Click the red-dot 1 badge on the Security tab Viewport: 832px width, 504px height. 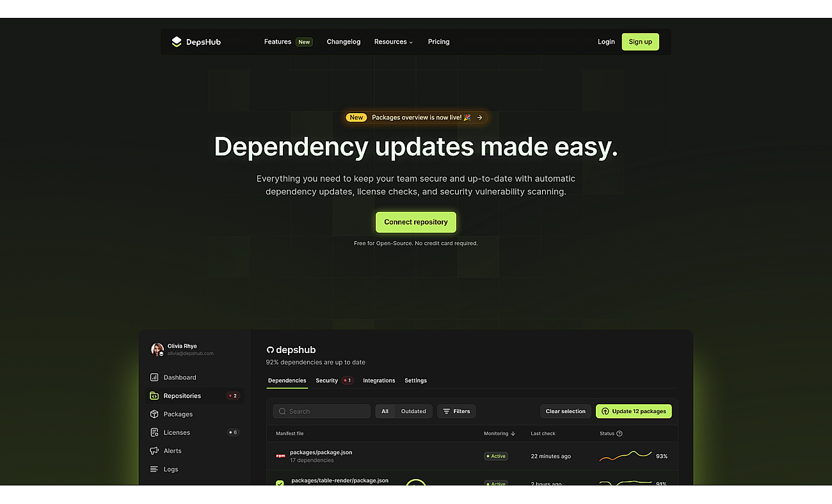tap(347, 381)
